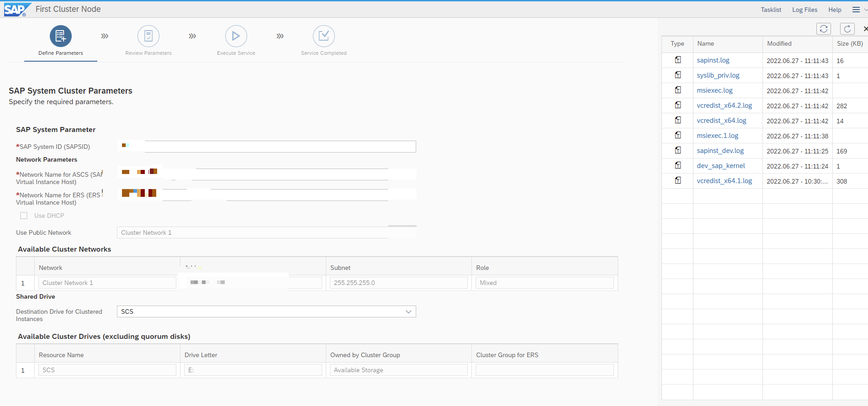Open the msiexec.log link
The image size is (868, 406).
click(715, 90)
